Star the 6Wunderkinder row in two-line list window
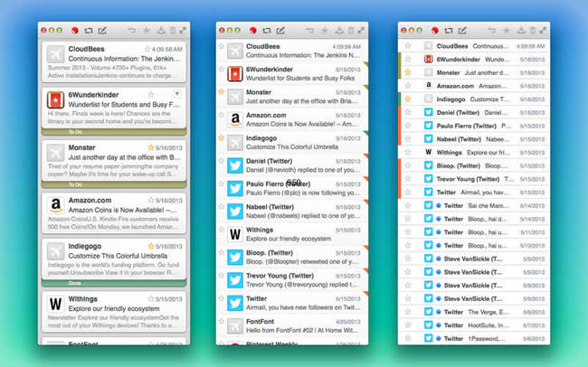Viewport: 588px width, 367px height. pyautogui.click(x=222, y=69)
